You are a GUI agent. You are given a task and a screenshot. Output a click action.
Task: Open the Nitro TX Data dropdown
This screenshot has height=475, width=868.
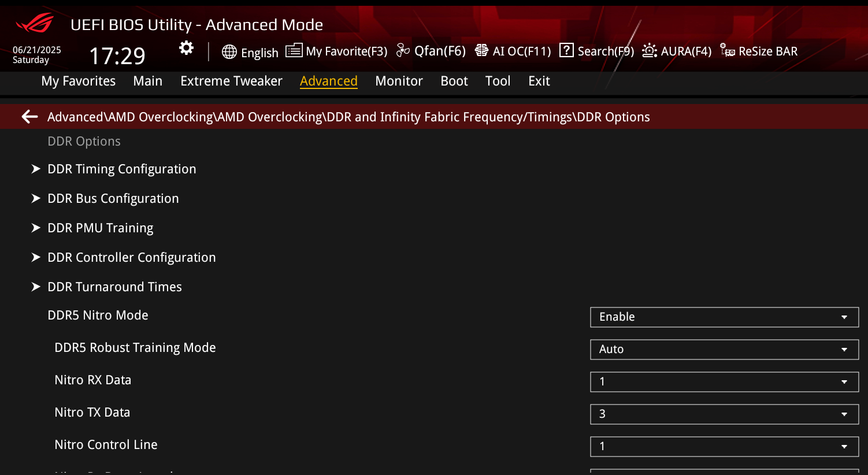[x=724, y=414]
